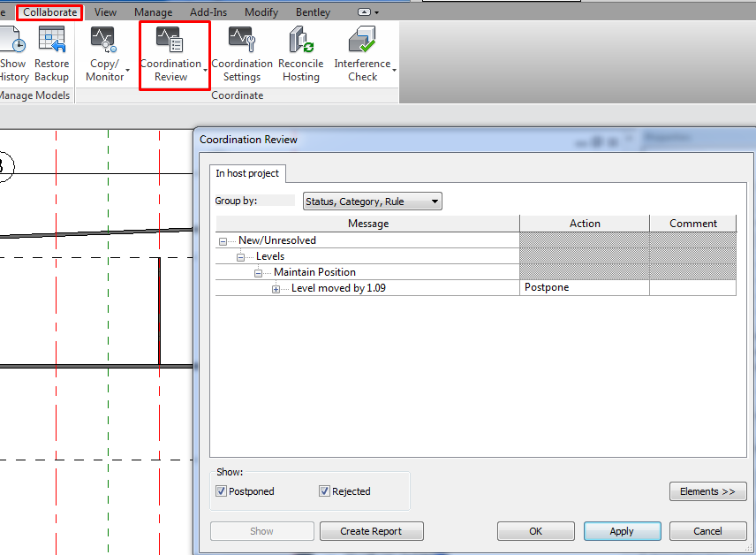Screen dimensions: 756x555
Task: Open Coordination Settings
Action: click(x=242, y=55)
